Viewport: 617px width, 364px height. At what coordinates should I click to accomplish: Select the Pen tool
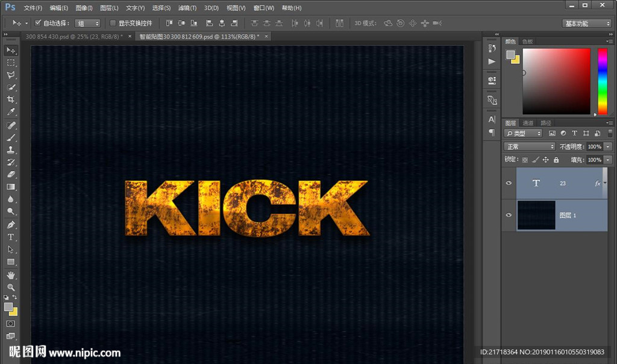point(11,224)
